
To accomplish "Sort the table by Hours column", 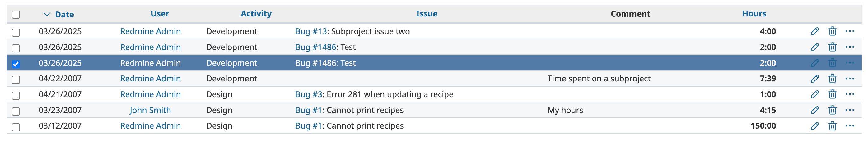I will click(754, 14).
